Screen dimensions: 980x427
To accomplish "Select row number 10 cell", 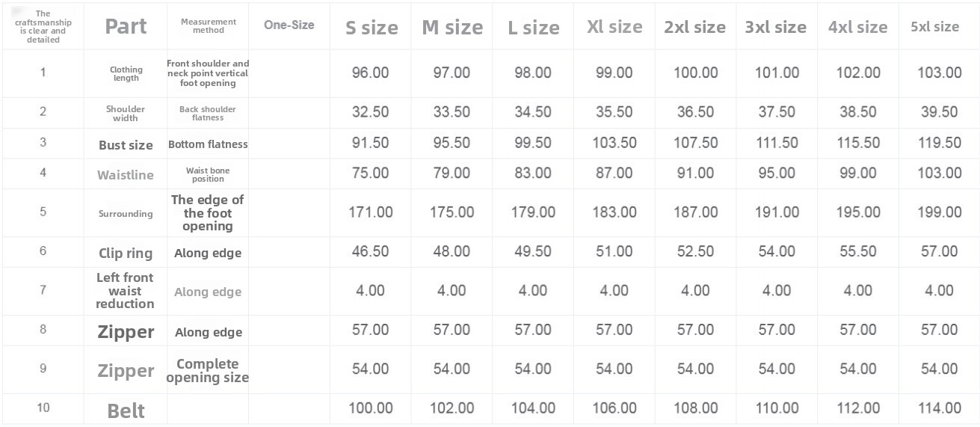I will pos(43,408).
